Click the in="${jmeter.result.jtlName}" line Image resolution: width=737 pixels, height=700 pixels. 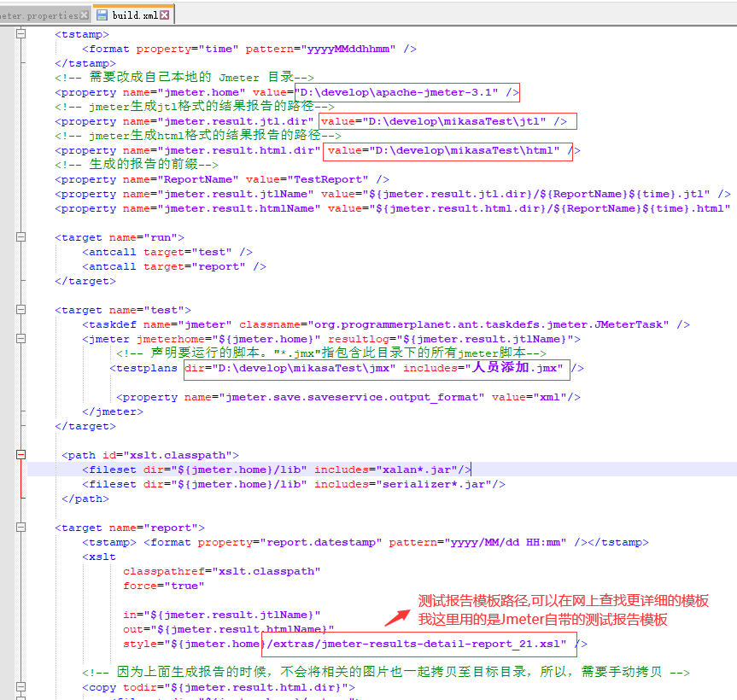(x=222, y=615)
